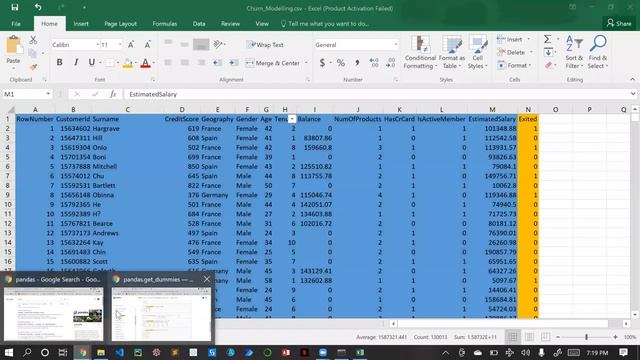Switch to the View tab
640x360 pixels.
coord(262,24)
